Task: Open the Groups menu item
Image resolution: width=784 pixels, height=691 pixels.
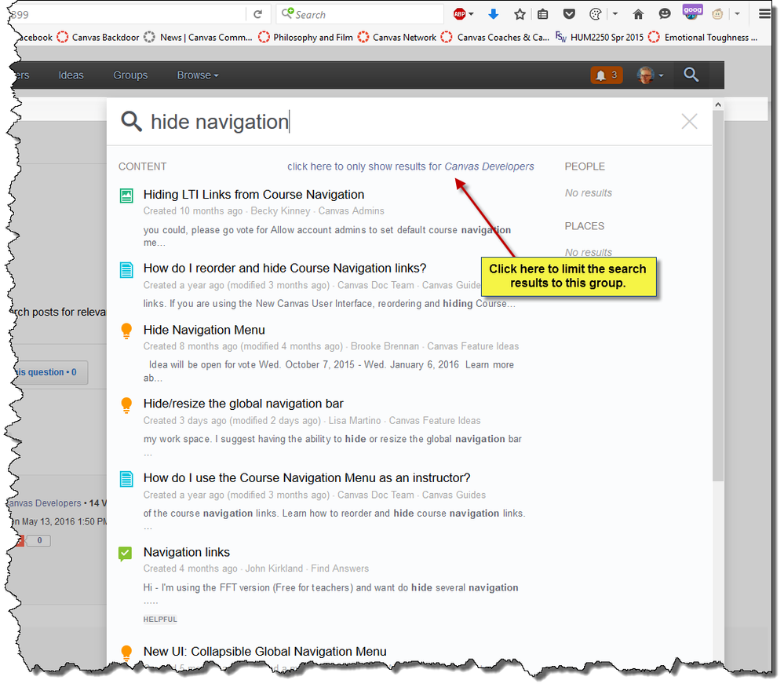Action: pos(130,75)
